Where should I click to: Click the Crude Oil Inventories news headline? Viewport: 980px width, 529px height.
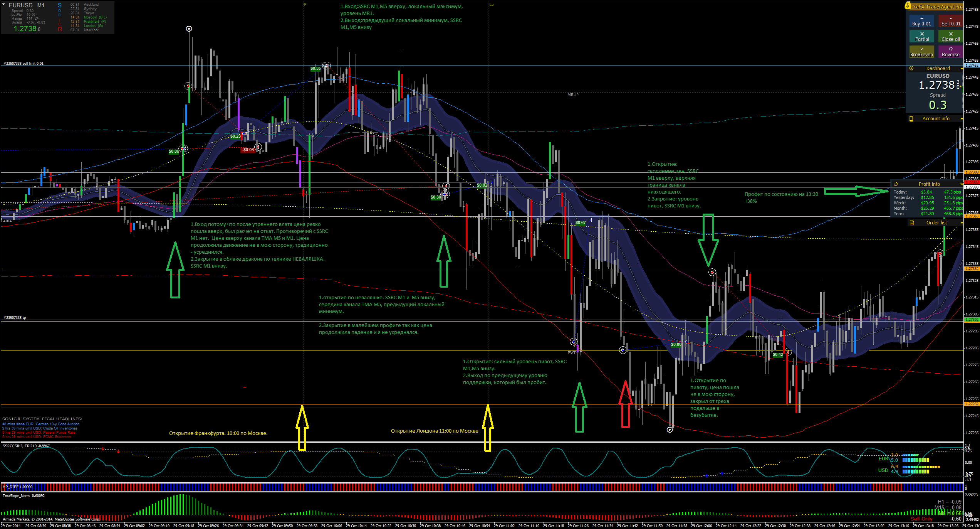(40, 428)
